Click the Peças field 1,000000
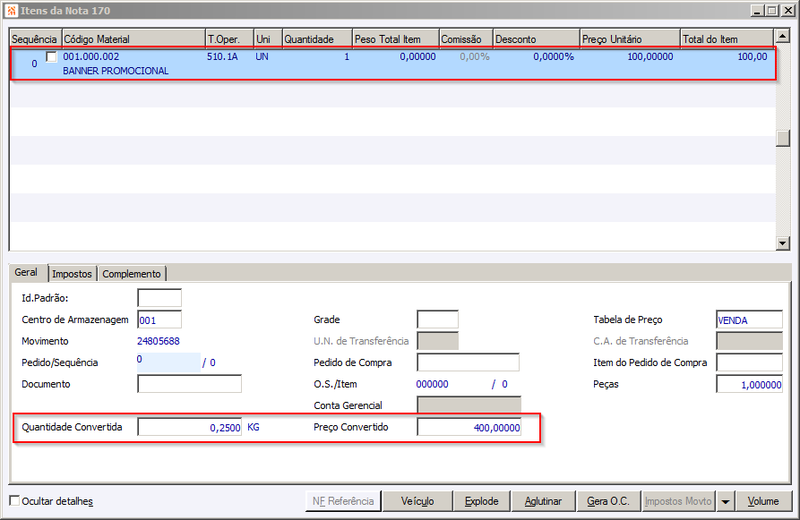The width and height of the screenshot is (800, 520). coord(749,384)
